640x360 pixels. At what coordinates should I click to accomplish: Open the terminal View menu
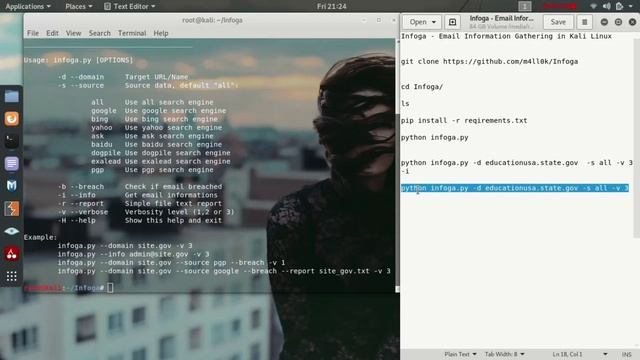pos(73,33)
